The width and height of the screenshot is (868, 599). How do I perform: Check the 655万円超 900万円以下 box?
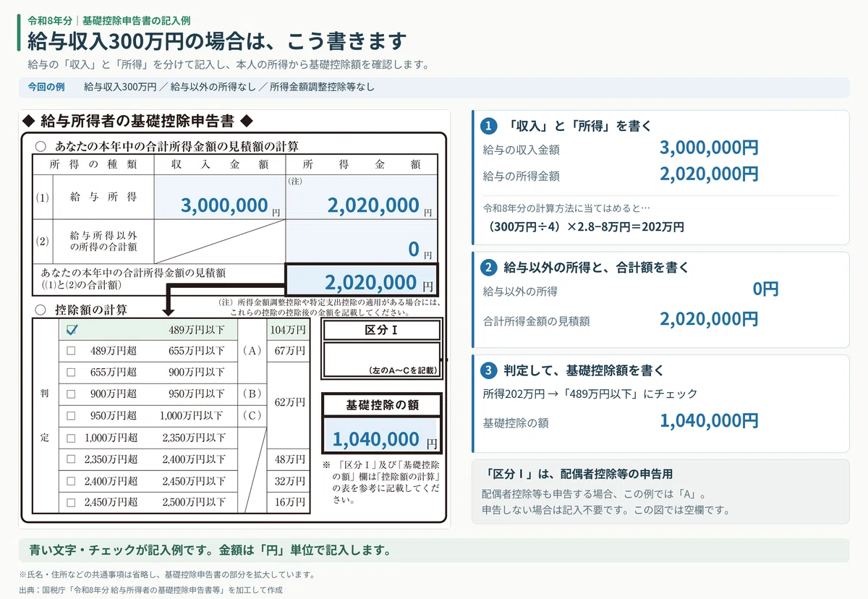(x=71, y=373)
